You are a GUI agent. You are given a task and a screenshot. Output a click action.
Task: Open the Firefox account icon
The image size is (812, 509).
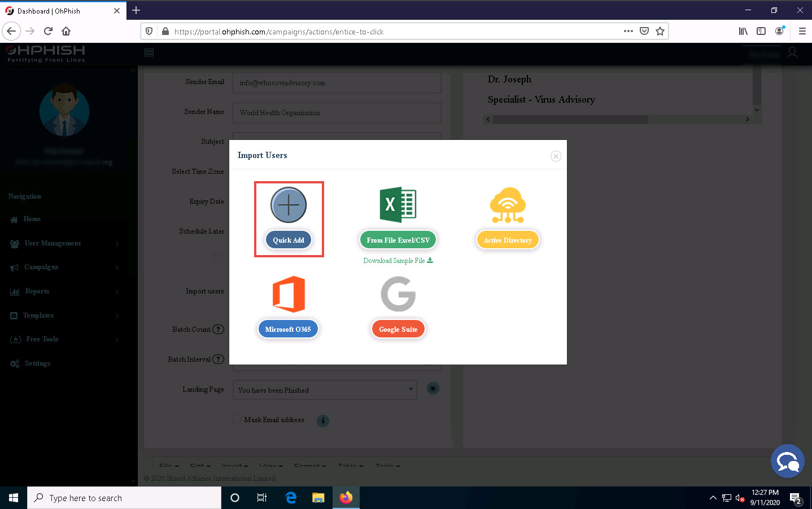pos(780,31)
